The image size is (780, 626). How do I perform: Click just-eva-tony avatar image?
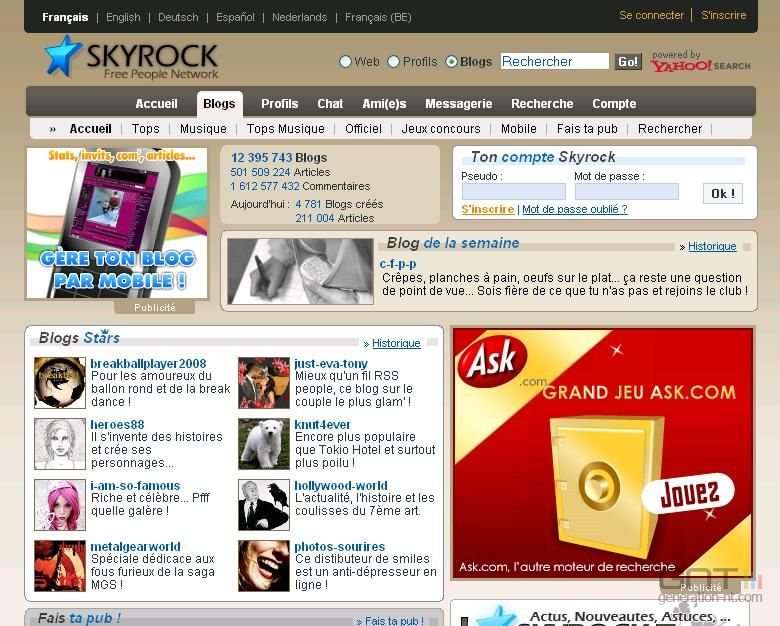click(264, 383)
